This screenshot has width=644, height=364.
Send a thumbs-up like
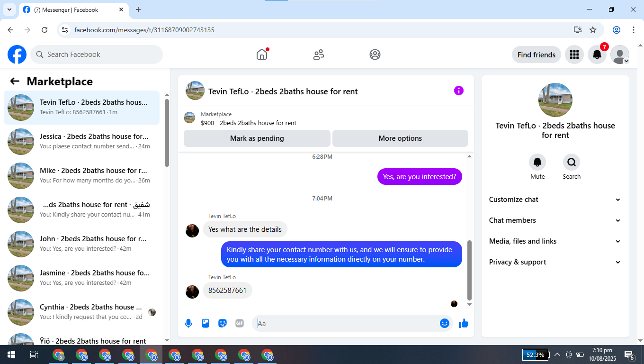pos(464,323)
